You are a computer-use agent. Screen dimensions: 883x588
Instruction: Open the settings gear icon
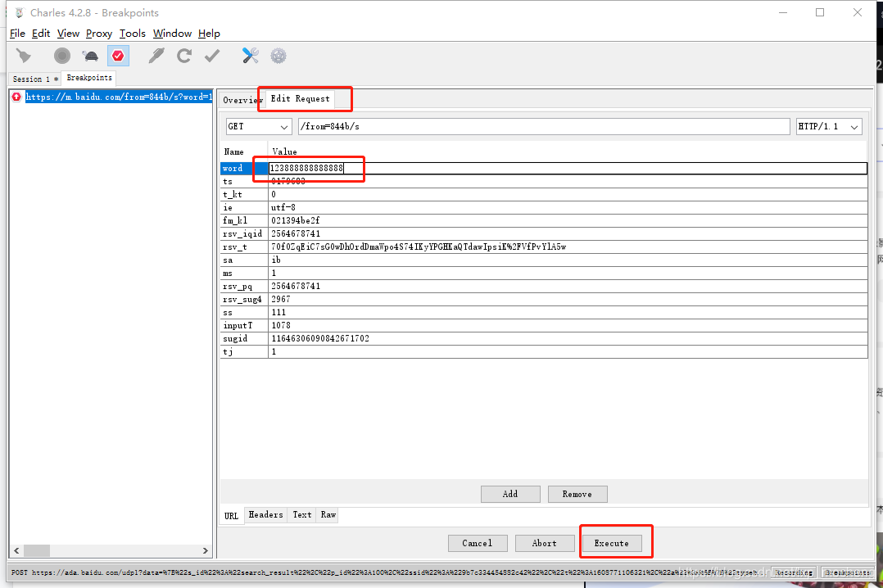pyautogui.click(x=278, y=56)
